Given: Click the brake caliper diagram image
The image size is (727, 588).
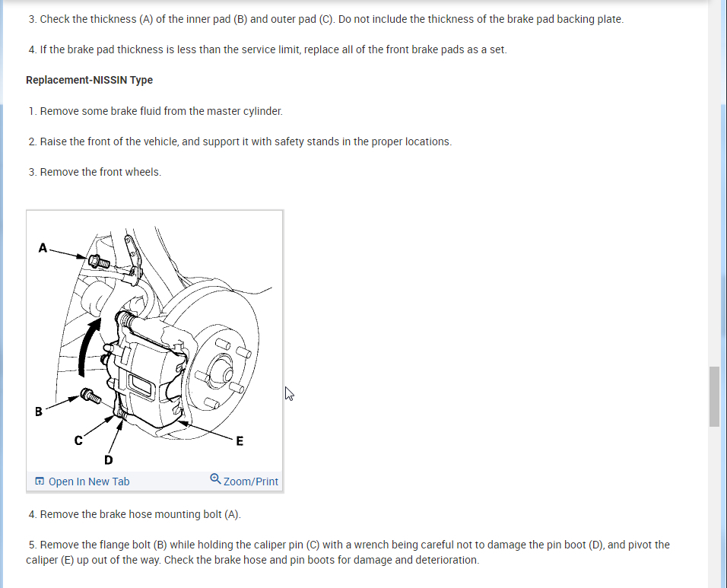Looking at the screenshot, I should coord(155,342).
